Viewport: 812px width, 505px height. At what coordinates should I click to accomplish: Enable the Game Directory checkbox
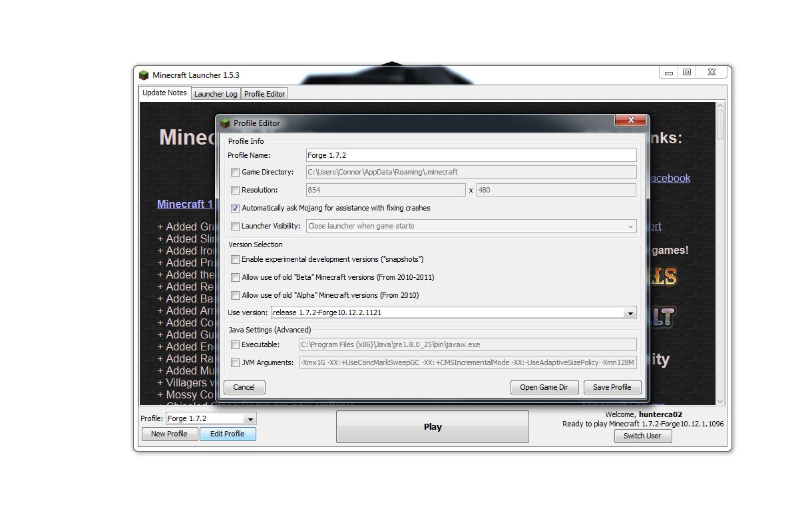235,172
